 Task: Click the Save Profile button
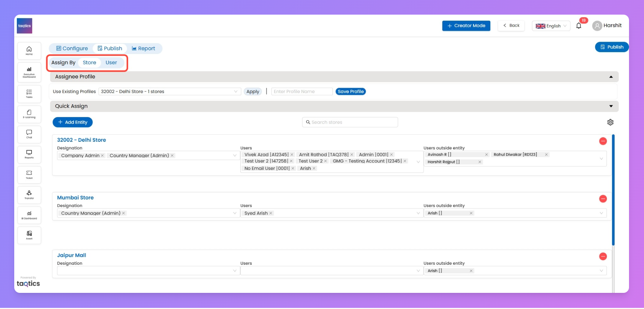coord(350,91)
